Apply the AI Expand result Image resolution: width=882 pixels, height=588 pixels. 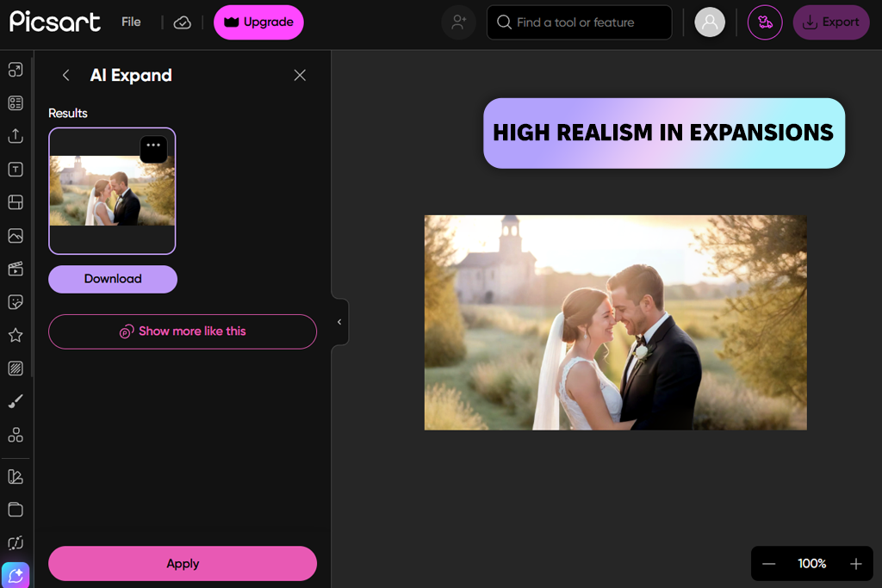pos(183,563)
